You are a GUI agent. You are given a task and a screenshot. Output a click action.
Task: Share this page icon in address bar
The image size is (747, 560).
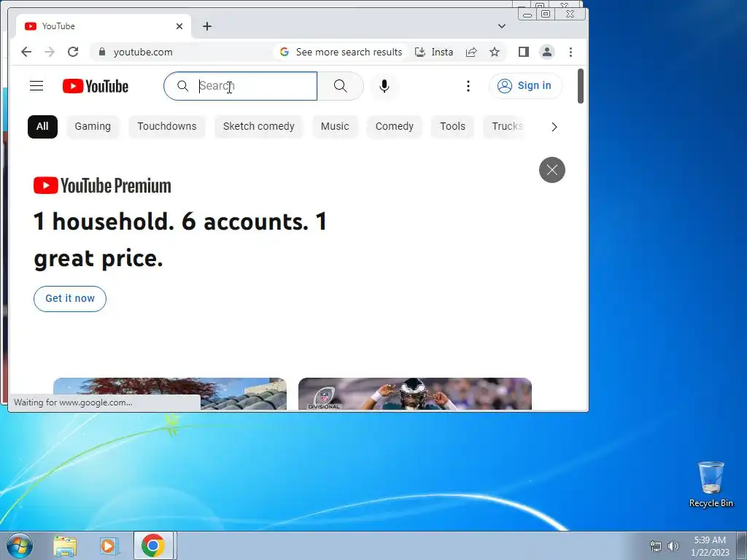click(471, 52)
